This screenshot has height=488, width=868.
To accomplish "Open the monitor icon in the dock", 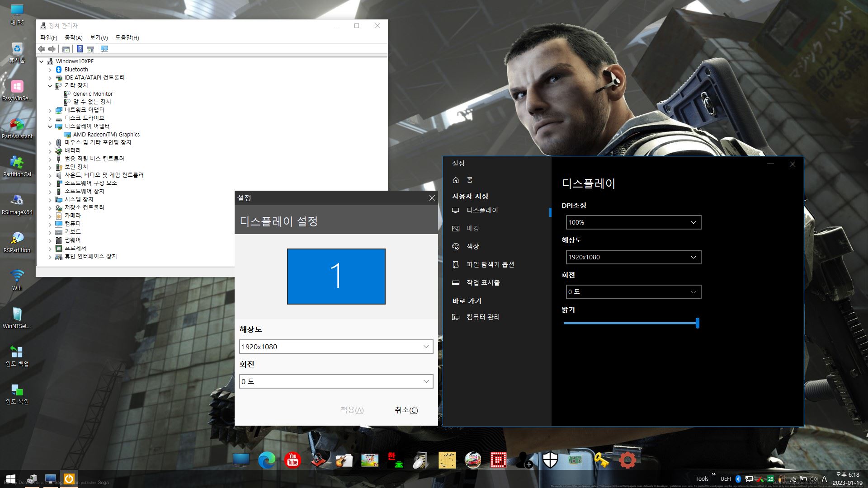I will 241,460.
